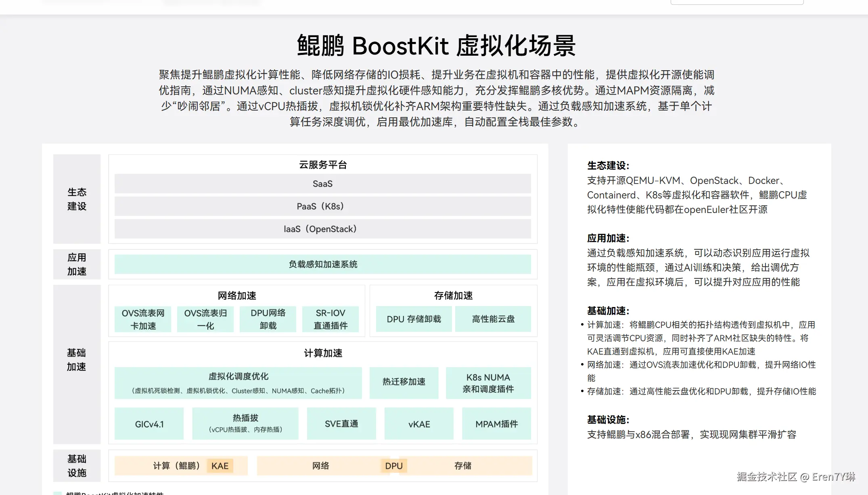Select the DPU网络卸载 block
The image size is (868, 495).
268,319
